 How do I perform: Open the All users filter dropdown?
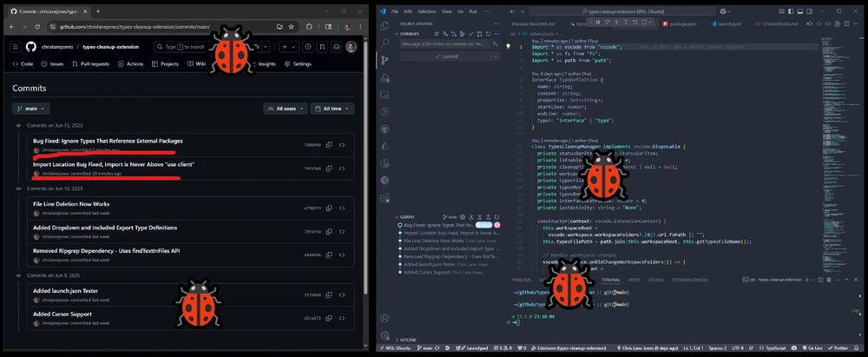(286, 109)
